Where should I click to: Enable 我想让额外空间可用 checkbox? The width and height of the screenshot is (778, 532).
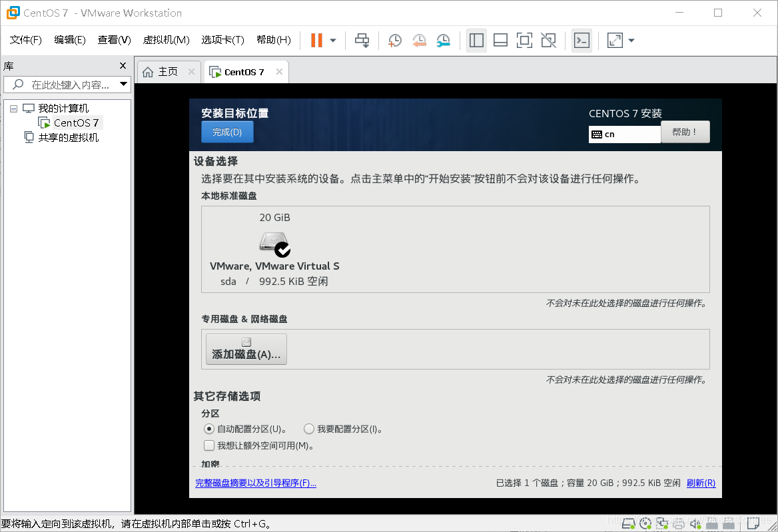tap(209, 445)
